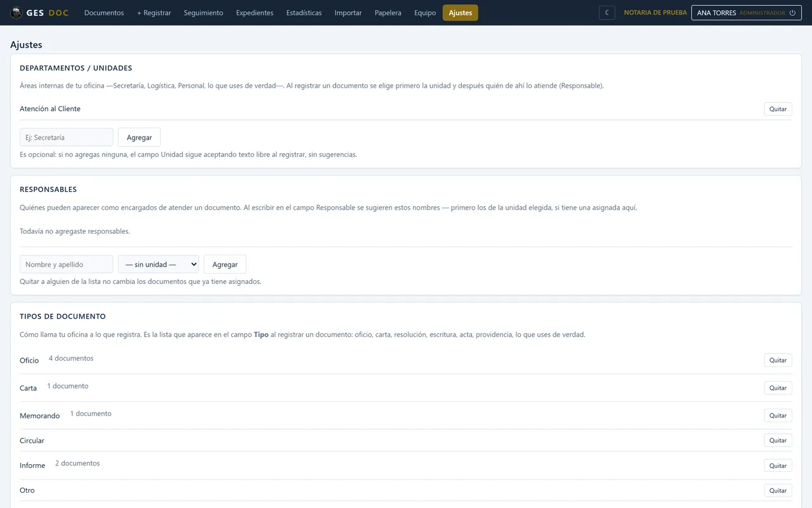This screenshot has width=812, height=508.
Task: Click the Atención al Cliente row text
Action: coord(50,109)
